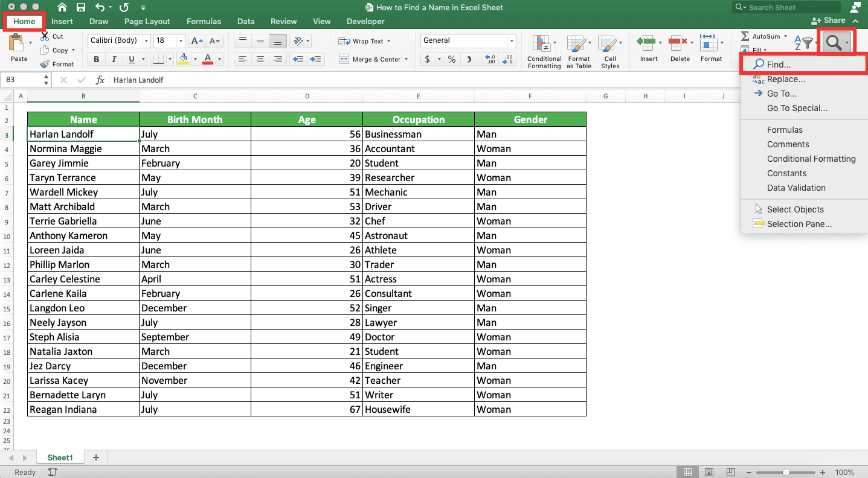The image size is (868, 478).
Task: Click the Format painter brush icon
Action: tap(45, 64)
